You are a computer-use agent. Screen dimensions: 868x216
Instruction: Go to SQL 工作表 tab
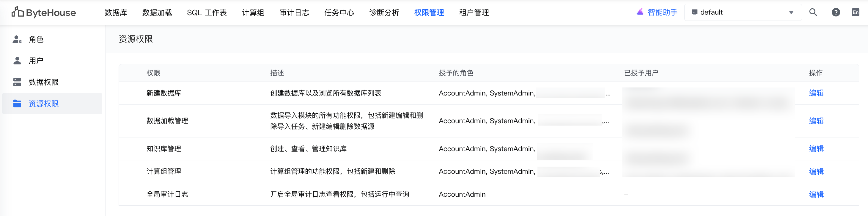(x=207, y=12)
